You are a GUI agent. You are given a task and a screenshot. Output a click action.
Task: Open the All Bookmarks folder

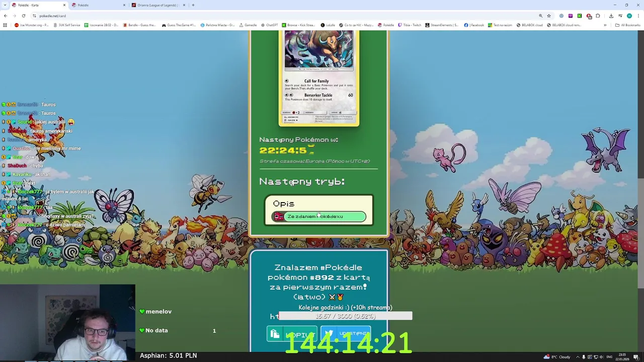(627, 25)
